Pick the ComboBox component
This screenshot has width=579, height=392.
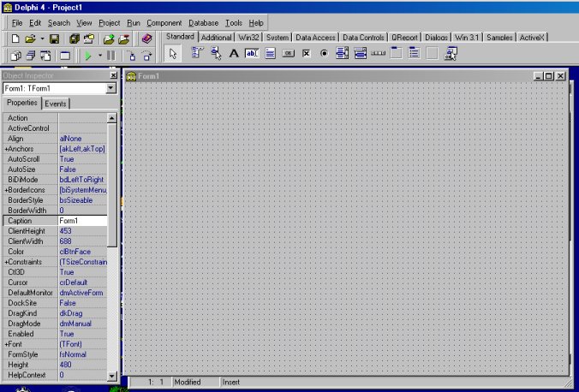click(360, 53)
